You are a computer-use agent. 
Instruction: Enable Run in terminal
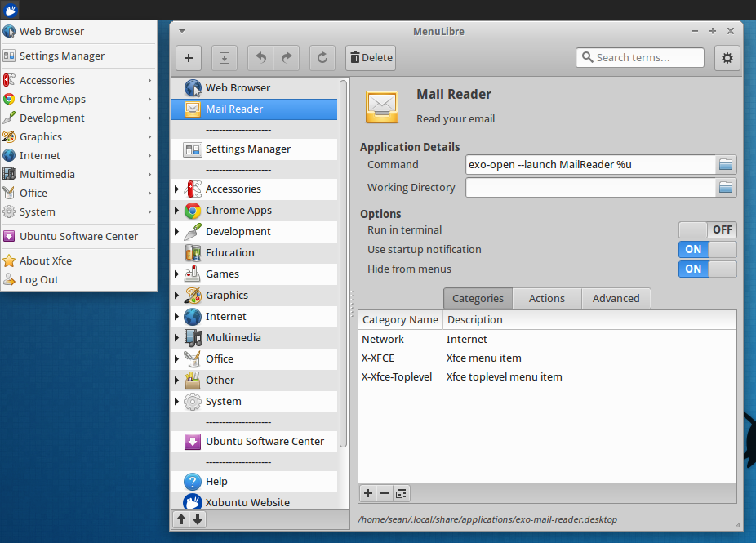pos(707,229)
